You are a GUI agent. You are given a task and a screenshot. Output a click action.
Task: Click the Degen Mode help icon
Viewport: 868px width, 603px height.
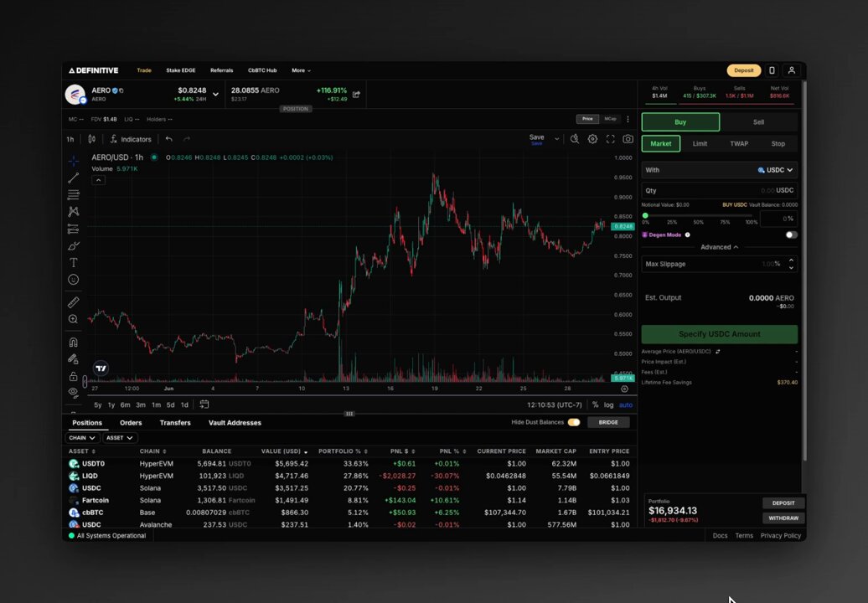click(x=688, y=235)
